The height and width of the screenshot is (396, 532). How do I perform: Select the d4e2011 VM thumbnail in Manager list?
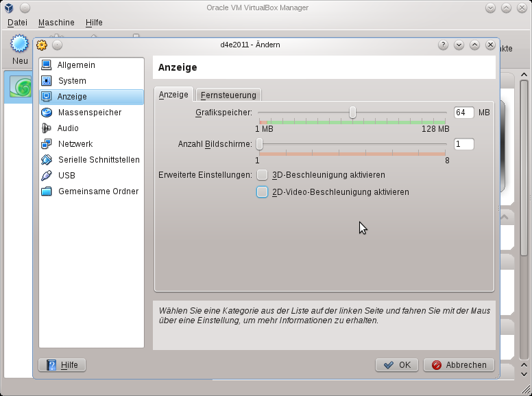(x=21, y=86)
